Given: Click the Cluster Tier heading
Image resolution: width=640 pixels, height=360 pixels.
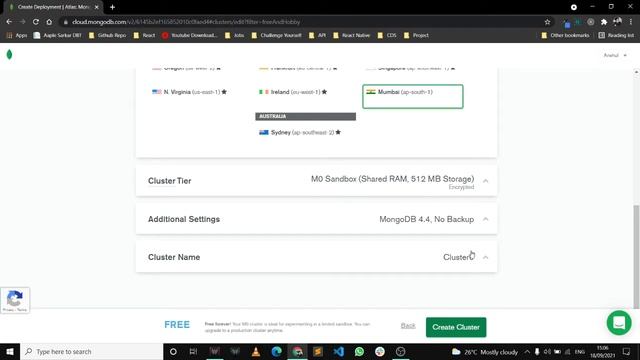Looking at the screenshot, I should tap(169, 181).
